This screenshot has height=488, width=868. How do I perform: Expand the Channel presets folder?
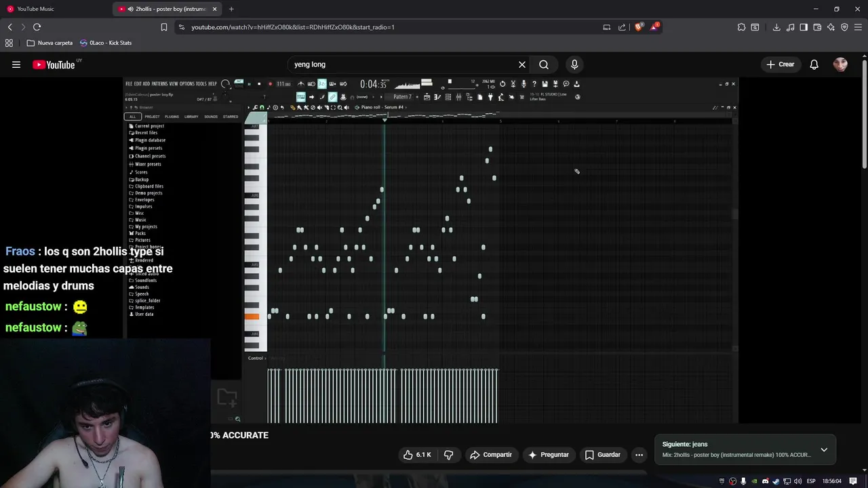pyautogui.click(x=149, y=156)
